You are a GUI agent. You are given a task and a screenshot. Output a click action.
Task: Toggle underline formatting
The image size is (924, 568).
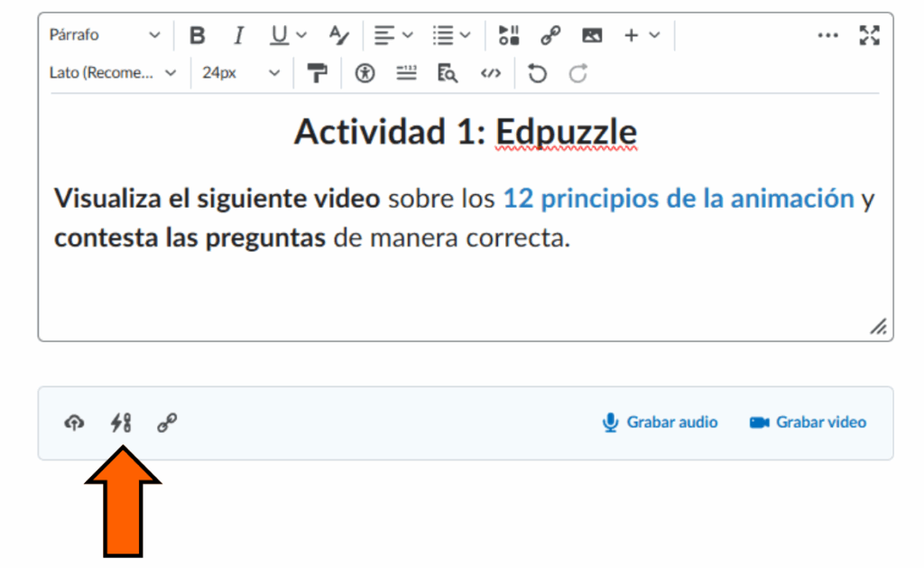click(280, 35)
